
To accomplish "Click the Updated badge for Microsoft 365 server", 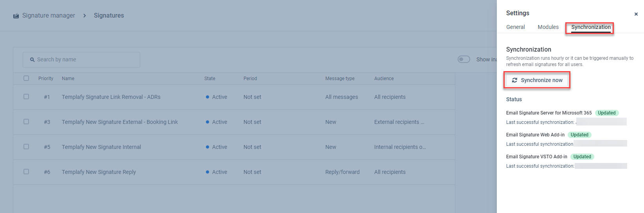I will coord(606,113).
